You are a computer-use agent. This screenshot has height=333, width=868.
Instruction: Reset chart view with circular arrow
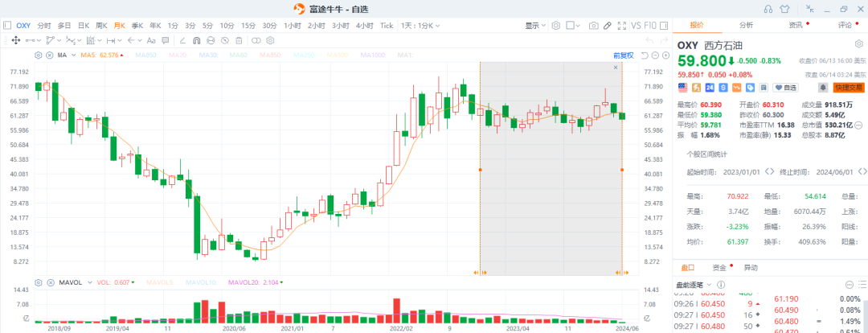pyautogui.click(x=645, y=55)
